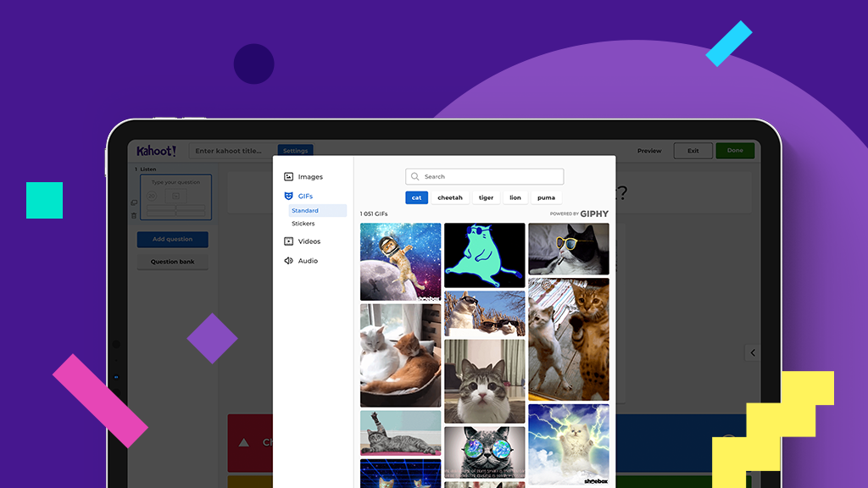Pick the lying cat raising paw GIF

tap(400, 433)
